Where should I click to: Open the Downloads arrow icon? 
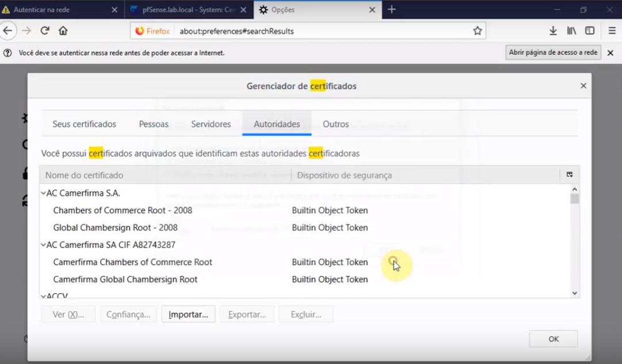[x=553, y=31]
